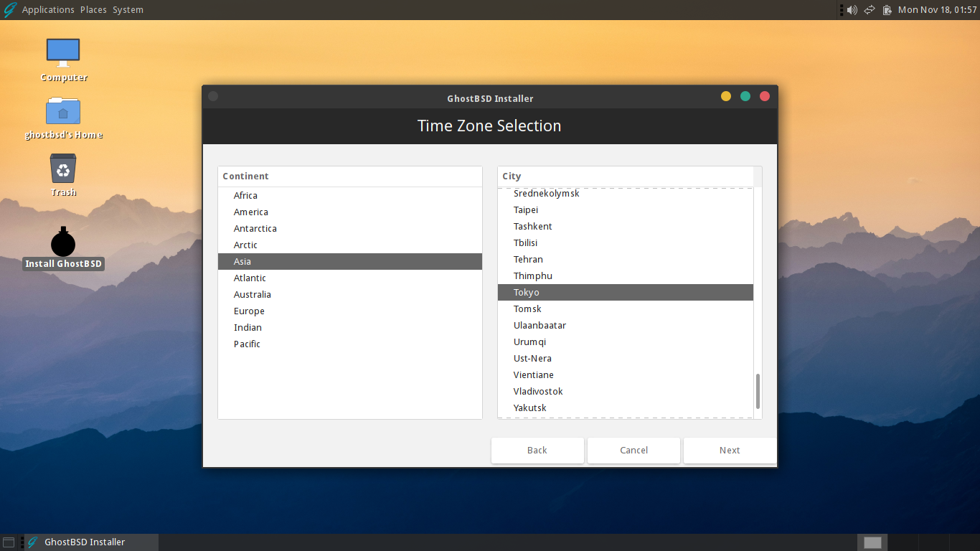Select the Install GhostBSD desktop icon
This screenshot has height=551, width=980.
tap(63, 248)
